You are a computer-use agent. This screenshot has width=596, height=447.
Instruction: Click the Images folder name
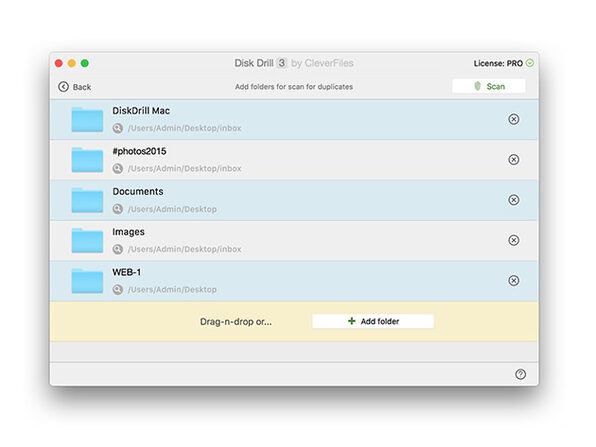[128, 232]
